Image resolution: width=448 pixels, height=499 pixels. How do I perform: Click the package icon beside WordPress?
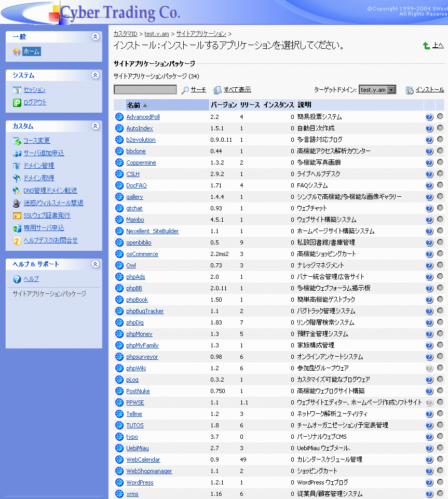pos(119,482)
